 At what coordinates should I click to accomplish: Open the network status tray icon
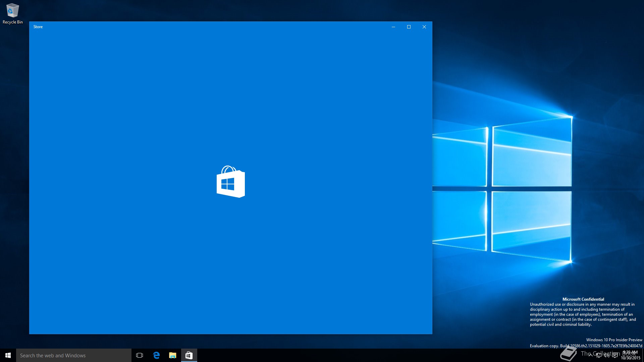point(598,355)
